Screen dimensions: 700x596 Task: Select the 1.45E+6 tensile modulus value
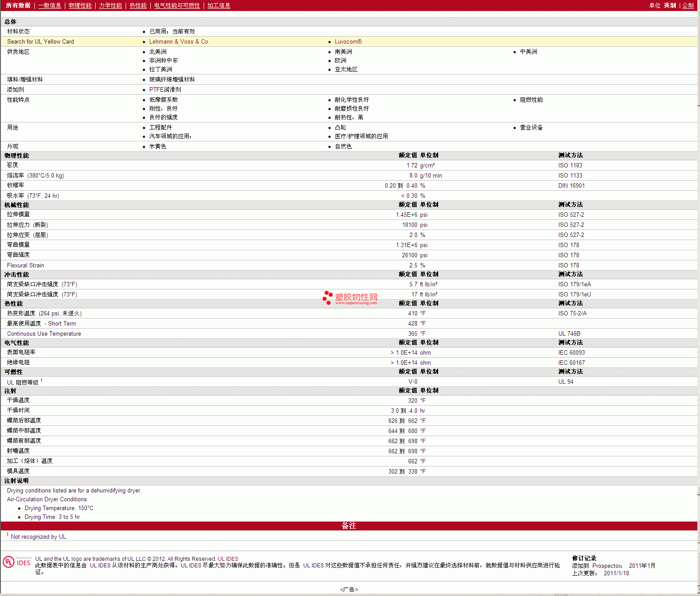click(406, 215)
